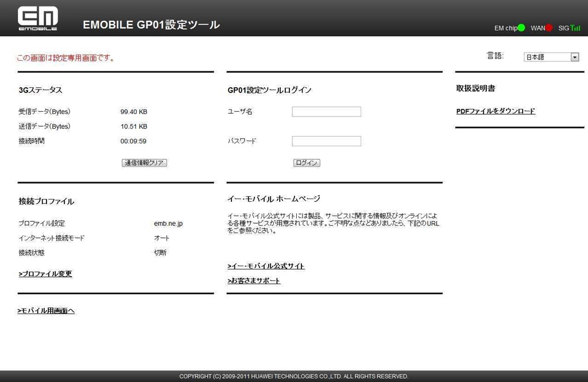Click the ログイン login button
Screen dimensions: 588x382
click(x=307, y=163)
